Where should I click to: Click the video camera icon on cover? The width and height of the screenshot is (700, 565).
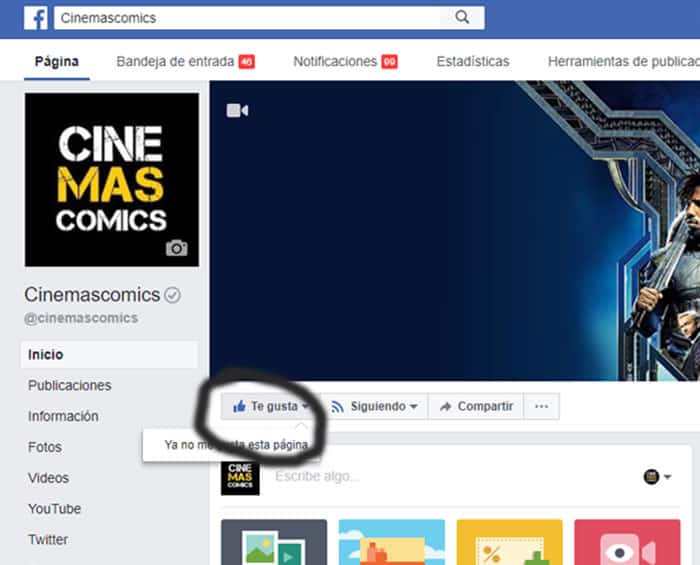(237, 110)
